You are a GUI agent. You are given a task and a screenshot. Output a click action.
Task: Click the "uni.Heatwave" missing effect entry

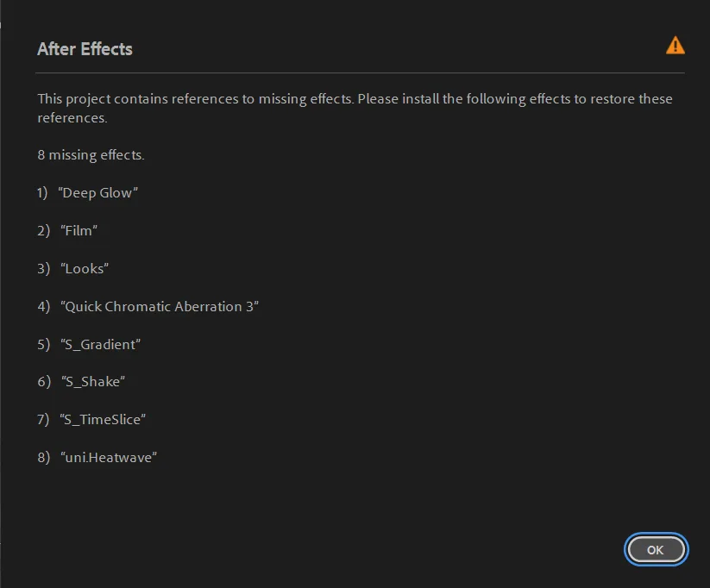(x=109, y=458)
